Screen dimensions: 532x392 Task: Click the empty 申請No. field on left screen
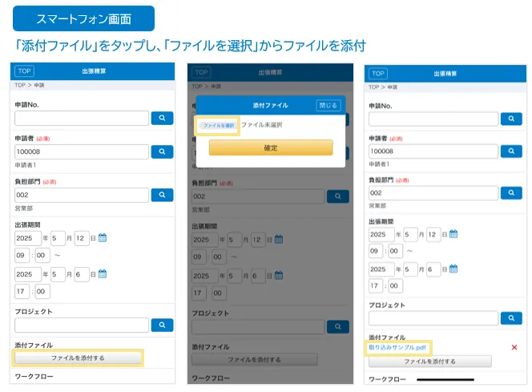pos(82,119)
